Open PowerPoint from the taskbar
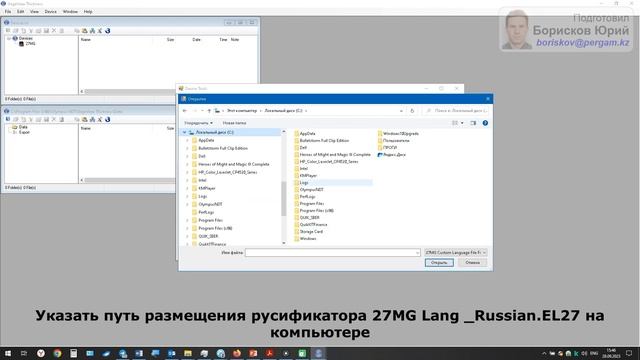This screenshot has height=360, width=640. tap(253, 353)
